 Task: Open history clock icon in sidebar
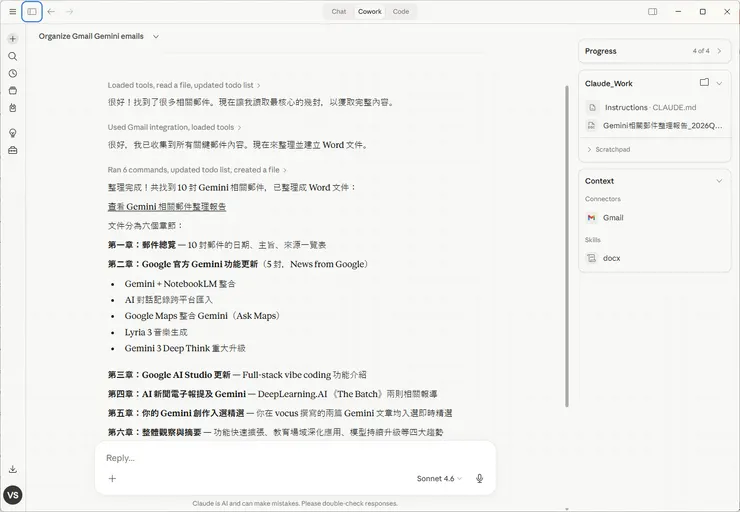click(13, 73)
